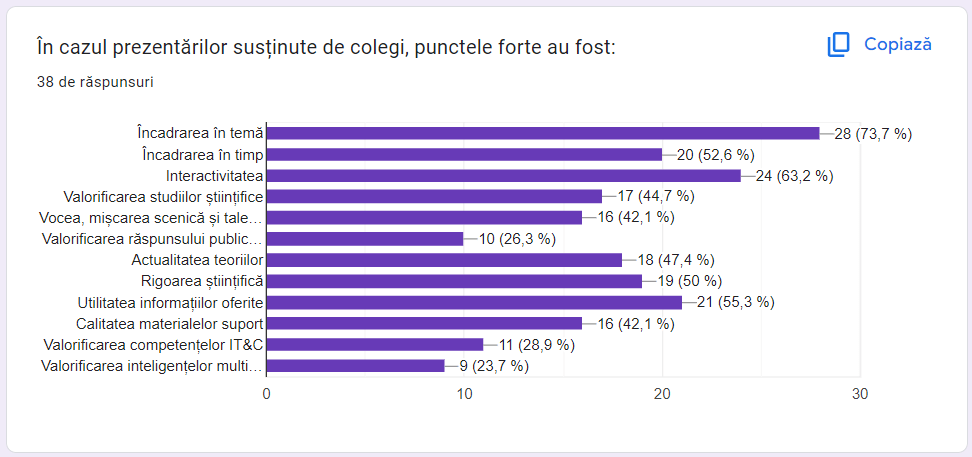Click the Rigoarea științifică bar
This screenshot has width=972, height=457.
[x=454, y=281]
